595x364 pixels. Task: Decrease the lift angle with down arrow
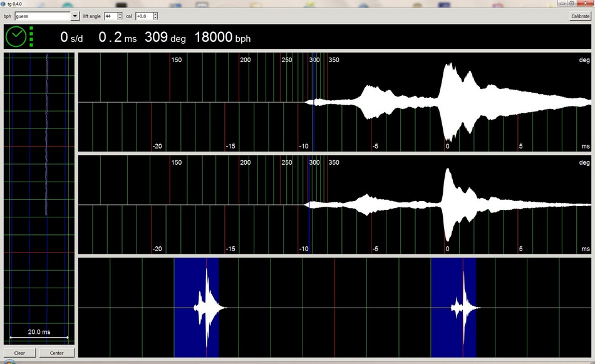coord(120,18)
